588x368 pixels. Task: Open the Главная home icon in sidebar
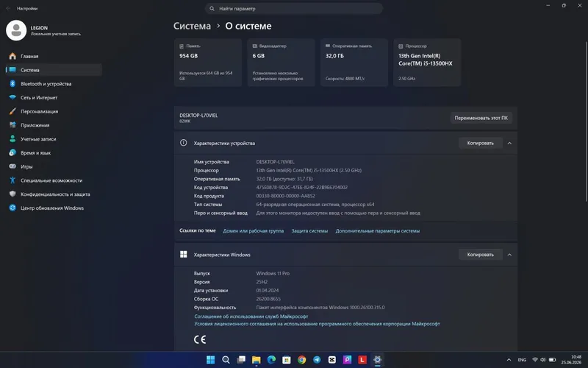[x=12, y=56]
